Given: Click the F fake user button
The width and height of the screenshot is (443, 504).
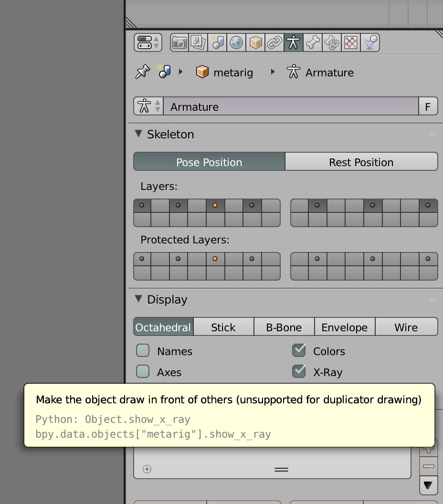Looking at the screenshot, I should pos(428,106).
